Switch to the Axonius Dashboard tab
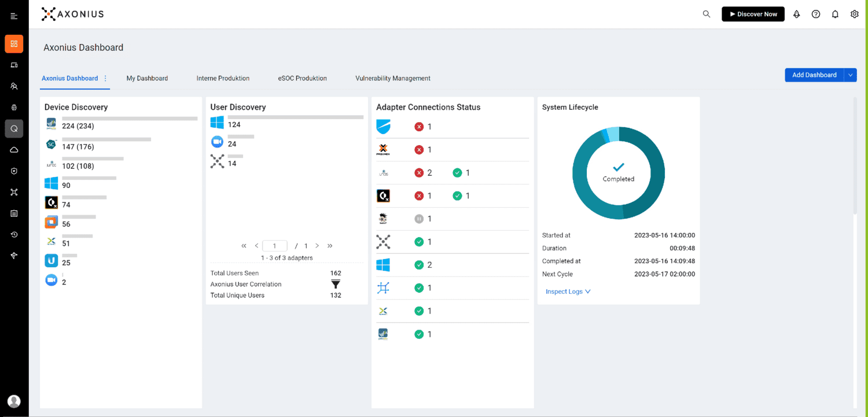Viewport: 868px width, 417px height. click(70, 78)
